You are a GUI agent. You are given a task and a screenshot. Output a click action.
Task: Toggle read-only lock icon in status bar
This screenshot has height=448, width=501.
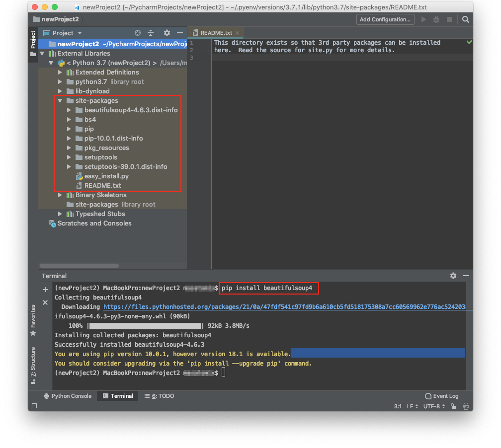pyautogui.click(x=454, y=406)
